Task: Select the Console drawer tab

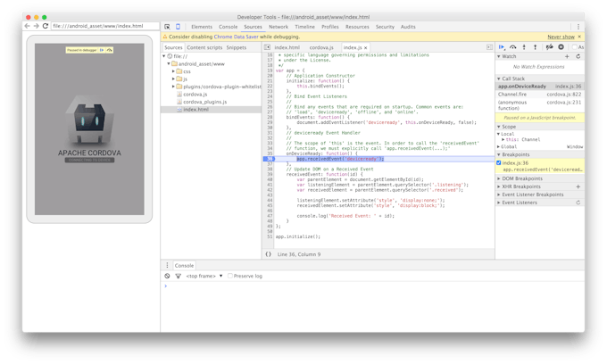Action: tap(184, 266)
